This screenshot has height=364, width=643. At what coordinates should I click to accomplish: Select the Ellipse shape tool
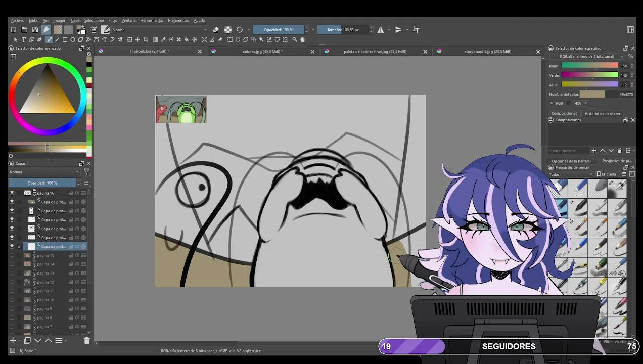[x=73, y=39]
